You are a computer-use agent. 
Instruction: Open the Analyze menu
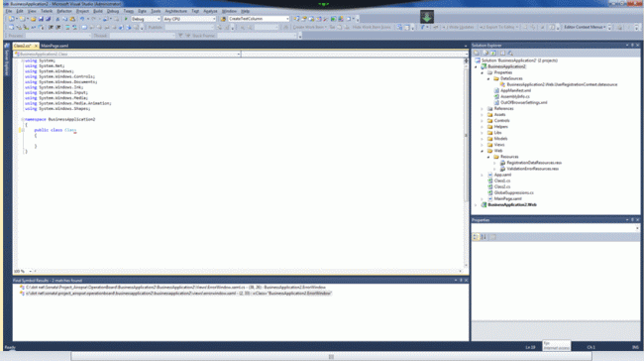210,11
